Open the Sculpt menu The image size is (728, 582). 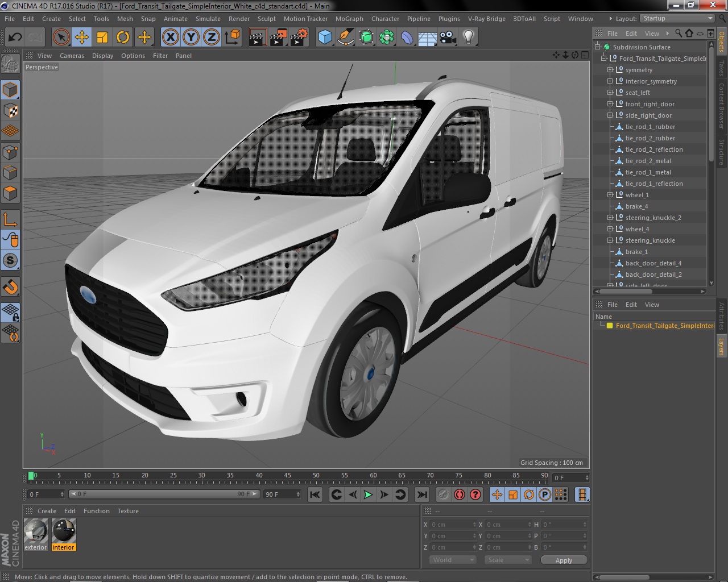[266, 18]
